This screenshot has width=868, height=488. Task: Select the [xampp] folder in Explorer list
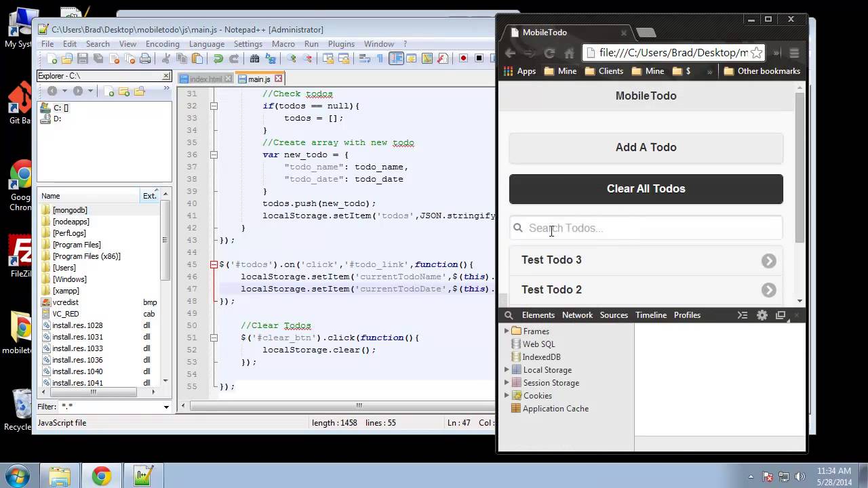point(66,291)
